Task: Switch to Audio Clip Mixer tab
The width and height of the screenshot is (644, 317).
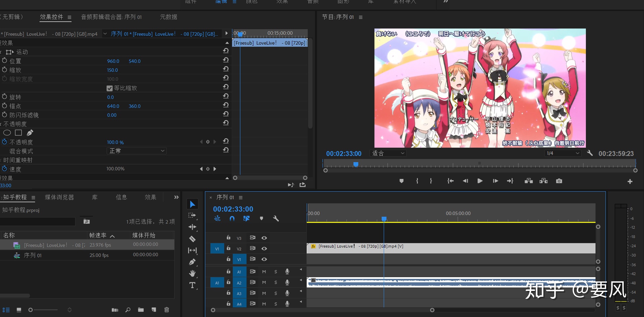Action: tap(111, 17)
